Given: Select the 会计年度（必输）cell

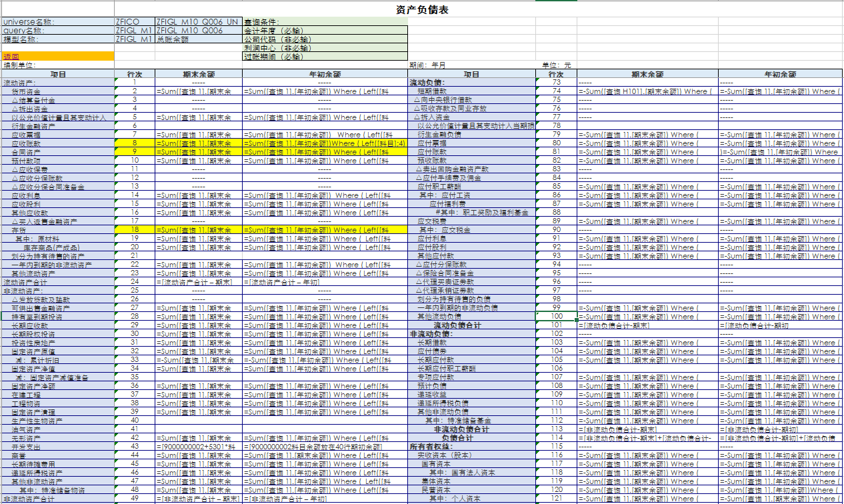Looking at the screenshot, I should (x=325, y=31).
